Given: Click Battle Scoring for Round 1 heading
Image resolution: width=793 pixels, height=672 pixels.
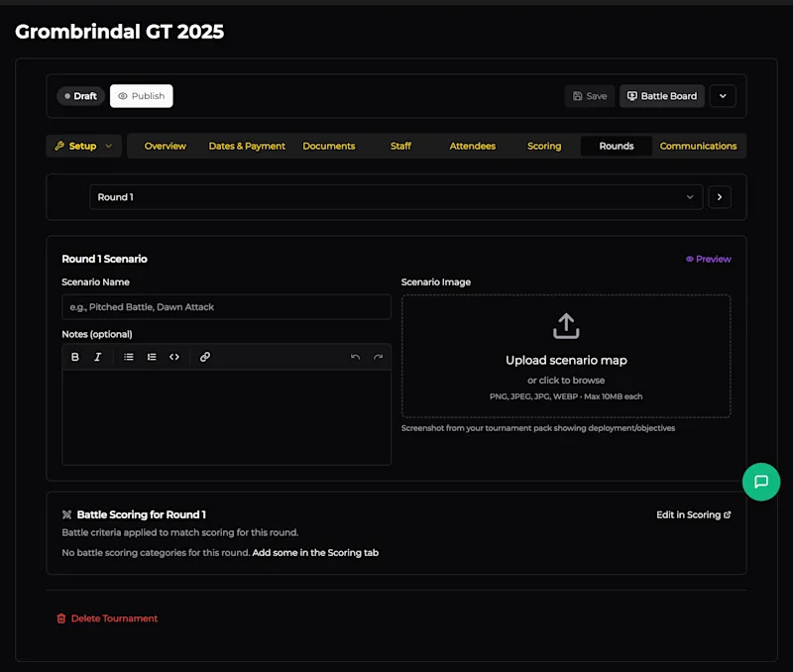Looking at the screenshot, I should 141,514.
